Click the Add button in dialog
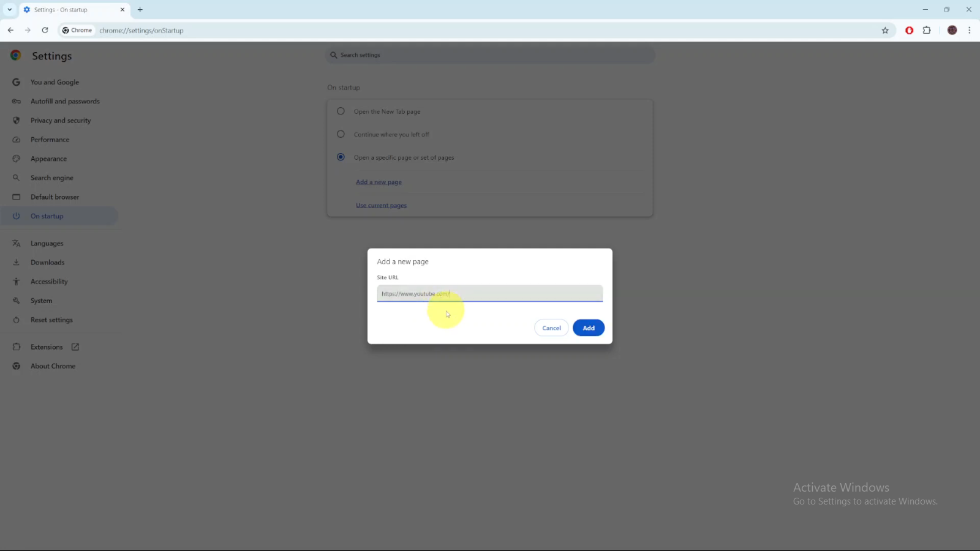This screenshot has height=551, width=980. [588, 328]
